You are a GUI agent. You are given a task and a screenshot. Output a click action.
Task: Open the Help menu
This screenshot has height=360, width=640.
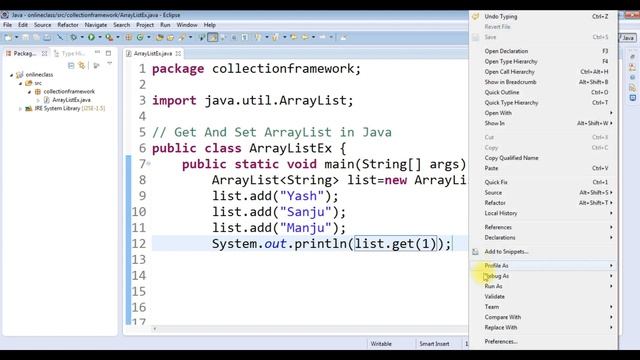pos(209,25)
